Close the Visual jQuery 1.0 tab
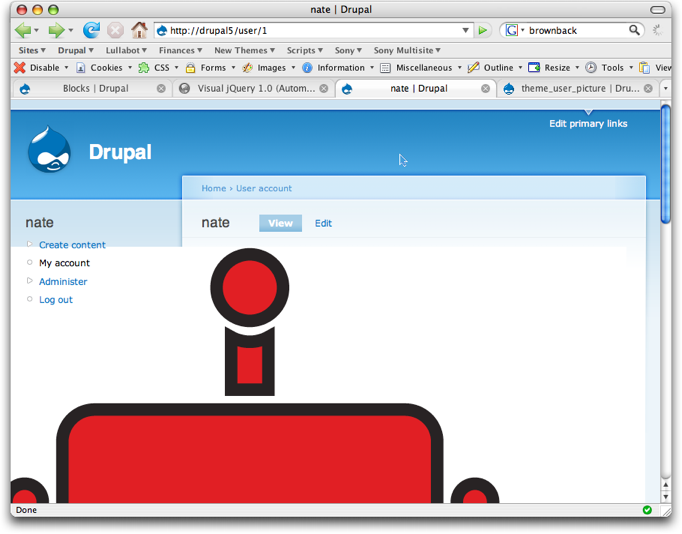 coord(324,89)
